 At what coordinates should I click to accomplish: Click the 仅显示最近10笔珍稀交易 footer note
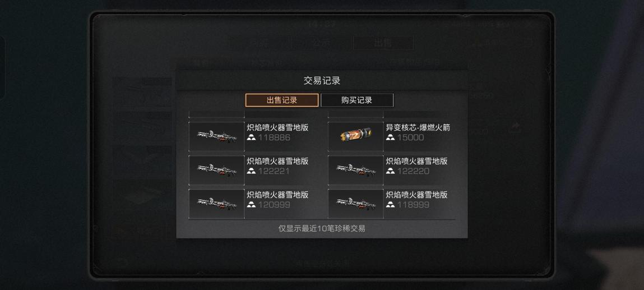pos(322,229)
